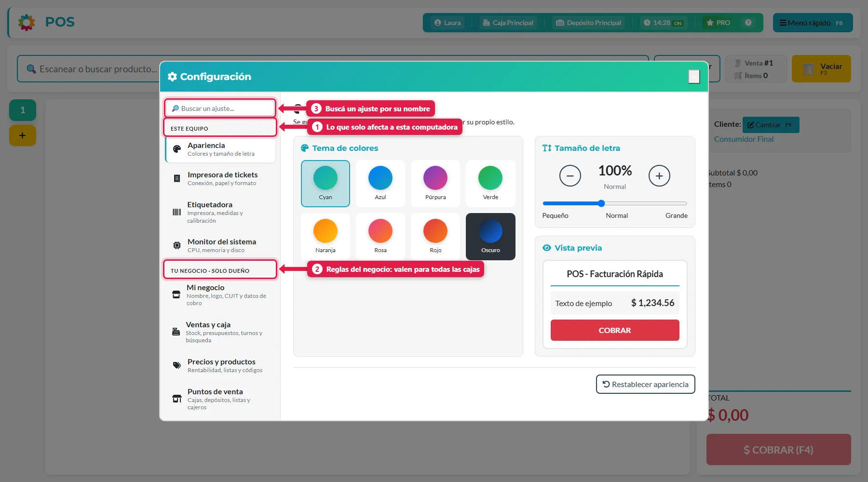Click the POS gear logo

coord(27,22)
